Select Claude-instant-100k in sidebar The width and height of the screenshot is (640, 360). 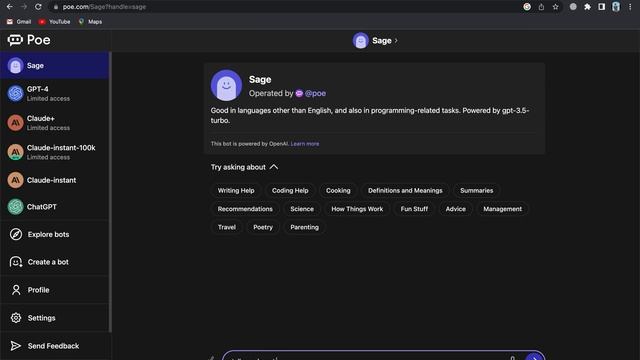[55, 152]
